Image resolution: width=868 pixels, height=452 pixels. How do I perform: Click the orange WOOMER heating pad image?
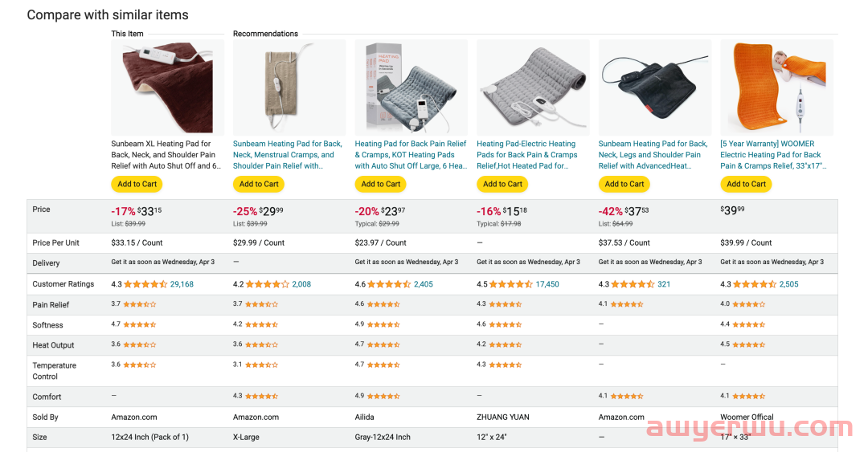(776, 88)
